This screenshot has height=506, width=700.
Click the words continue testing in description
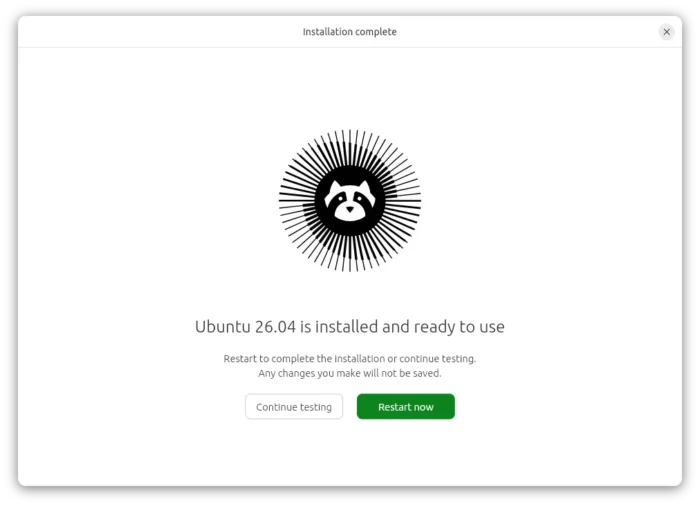click(437, 359)
